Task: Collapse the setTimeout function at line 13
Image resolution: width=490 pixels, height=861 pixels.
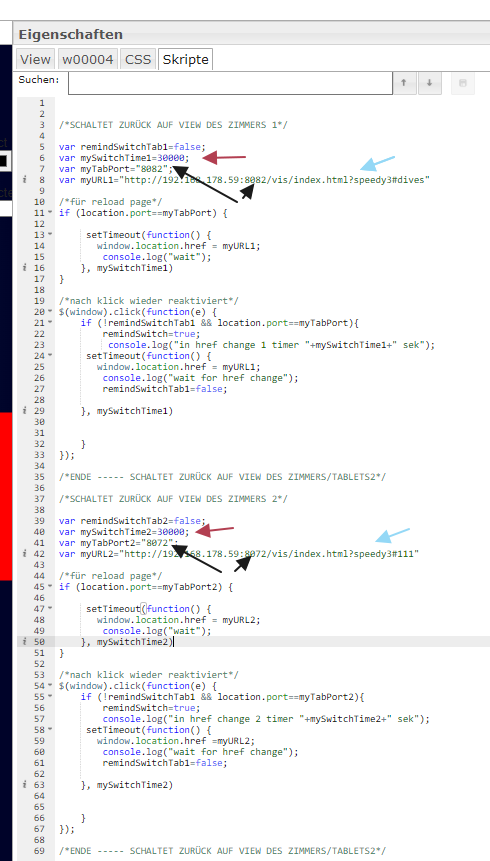Action: click(51, 234)
